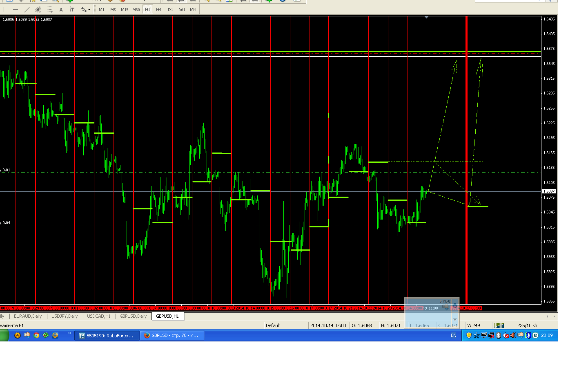Select the Fibonacci retracement tool
The width and height of the screenshot is (588, 368).
pos(50,9)
